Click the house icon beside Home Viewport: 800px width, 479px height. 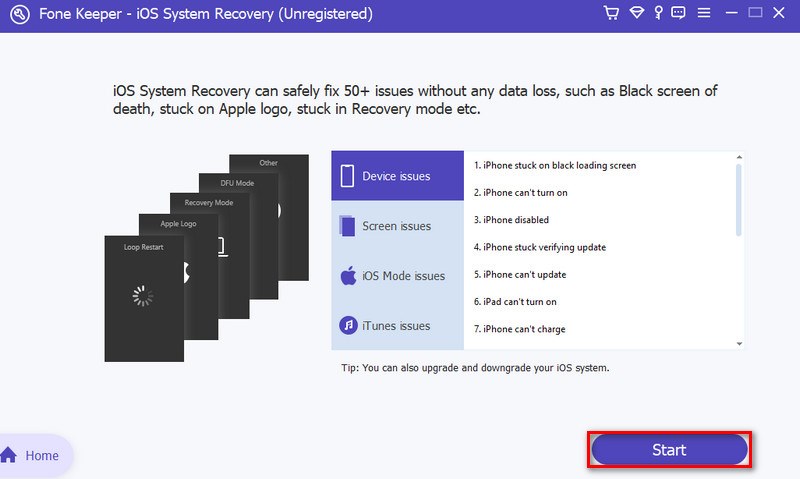pyautogui.click(x=9, y=455)
